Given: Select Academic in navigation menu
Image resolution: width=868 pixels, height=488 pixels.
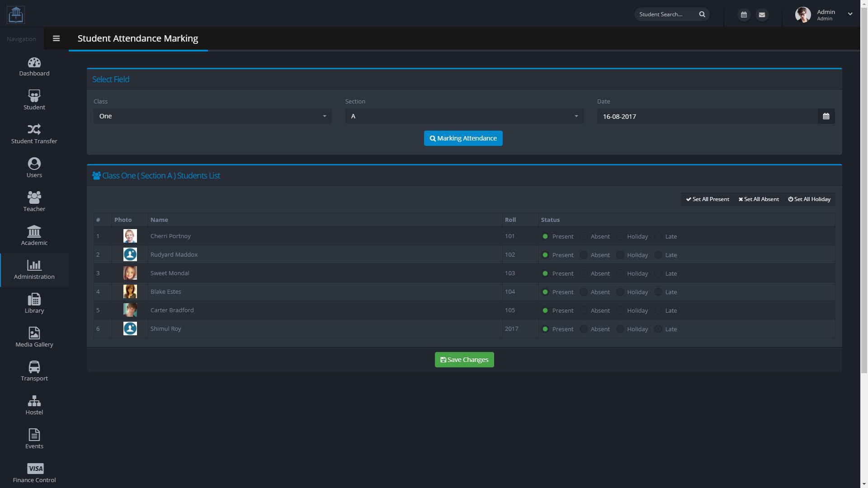Looking at the screenshot, I should [x=34, y=236].
